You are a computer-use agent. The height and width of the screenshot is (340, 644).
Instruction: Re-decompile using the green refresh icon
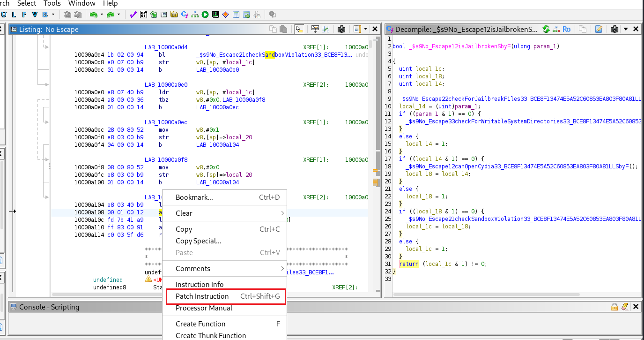click(x=546, y=29)
